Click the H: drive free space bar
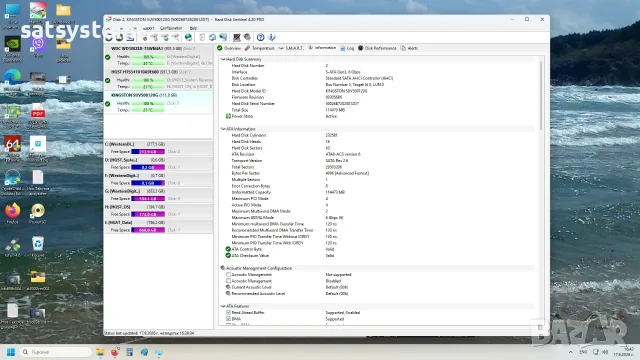The height and width of the screenshot is (360, 640). click(x=148, y=214)
